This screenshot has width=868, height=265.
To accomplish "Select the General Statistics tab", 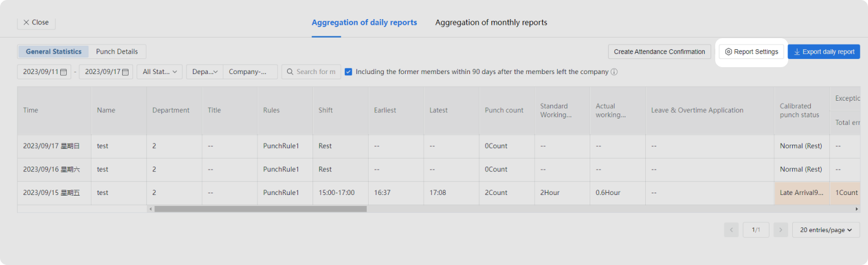I will [53, 51].
